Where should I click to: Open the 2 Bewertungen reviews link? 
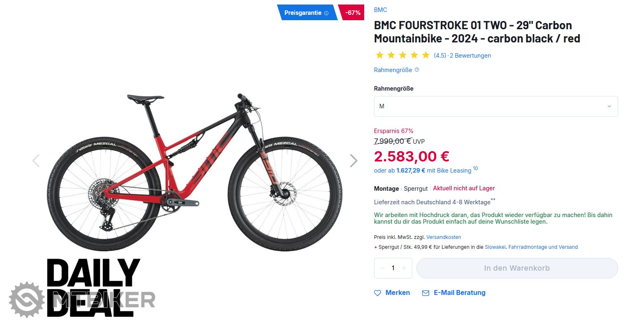[x=470, y=56]
